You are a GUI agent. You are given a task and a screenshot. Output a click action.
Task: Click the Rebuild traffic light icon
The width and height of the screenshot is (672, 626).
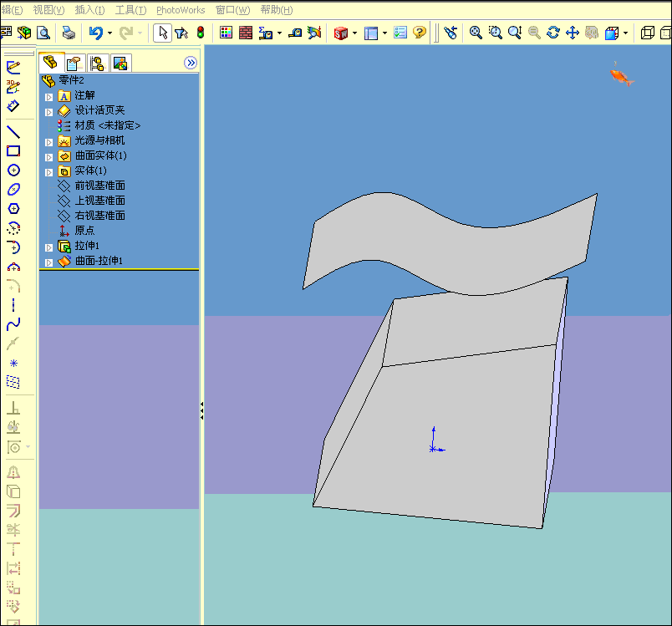[200, 33]
